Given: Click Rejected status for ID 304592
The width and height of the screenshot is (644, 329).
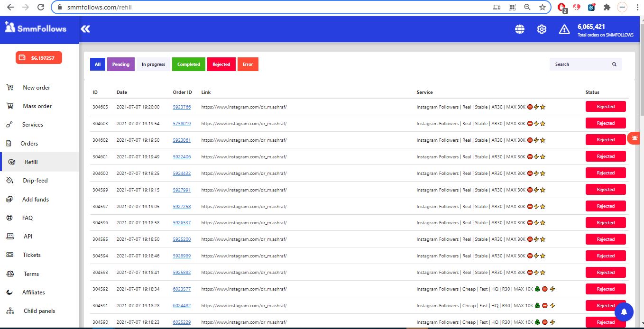Looking at the screenshot, I should coord(606,289).
